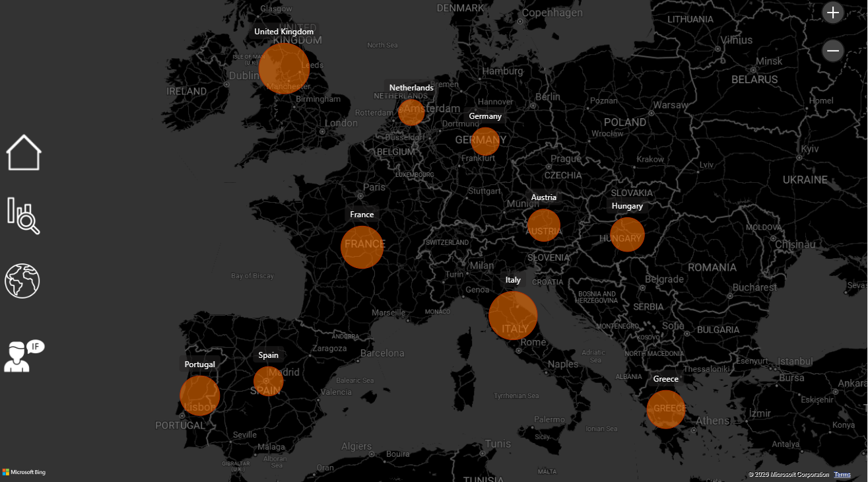Select the Netherlands bubble
The height and width of the screenshot is (482, 868).
pos(411,112)
